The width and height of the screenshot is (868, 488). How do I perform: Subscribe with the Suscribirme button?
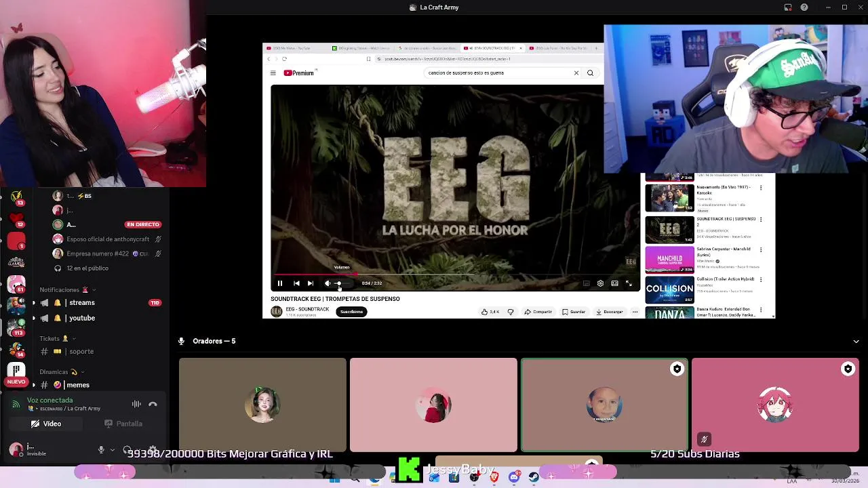tap(351, 312)
